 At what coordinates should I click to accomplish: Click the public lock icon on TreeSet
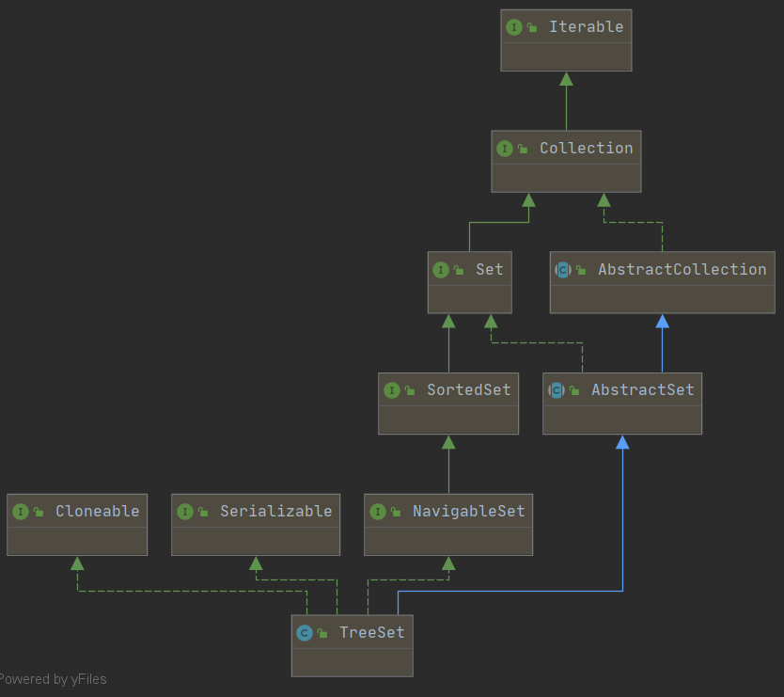click(322, 634)
